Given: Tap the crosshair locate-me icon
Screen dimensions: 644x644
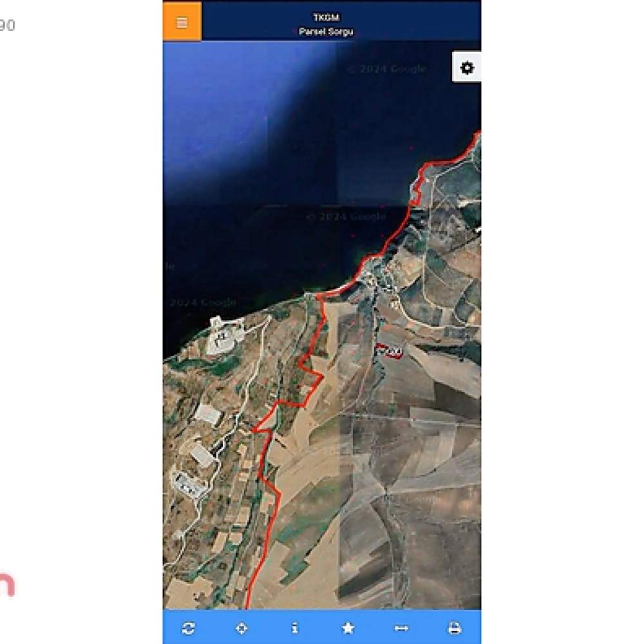Looking at the screenshot, I should click(x=241, y=628).
